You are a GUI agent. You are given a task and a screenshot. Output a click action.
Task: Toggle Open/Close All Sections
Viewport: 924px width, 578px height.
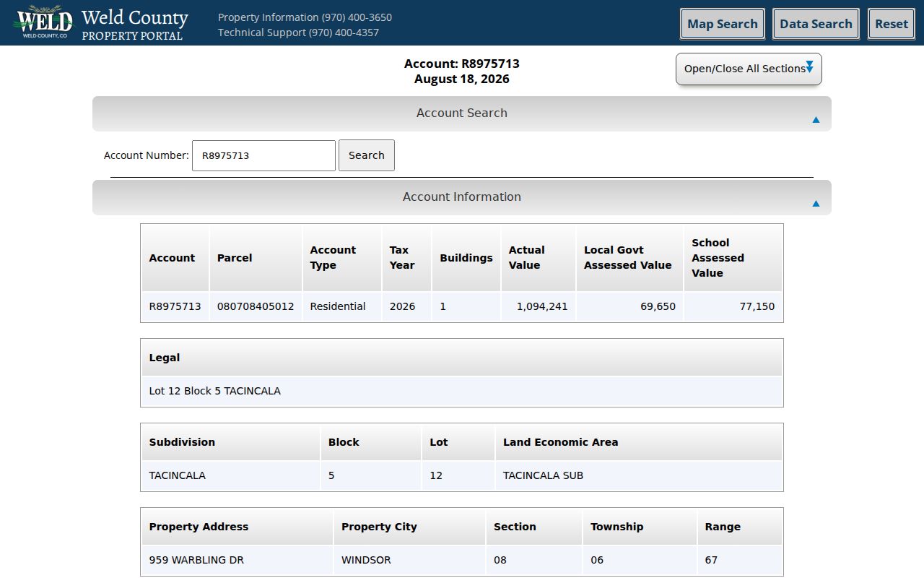point(749,69)
